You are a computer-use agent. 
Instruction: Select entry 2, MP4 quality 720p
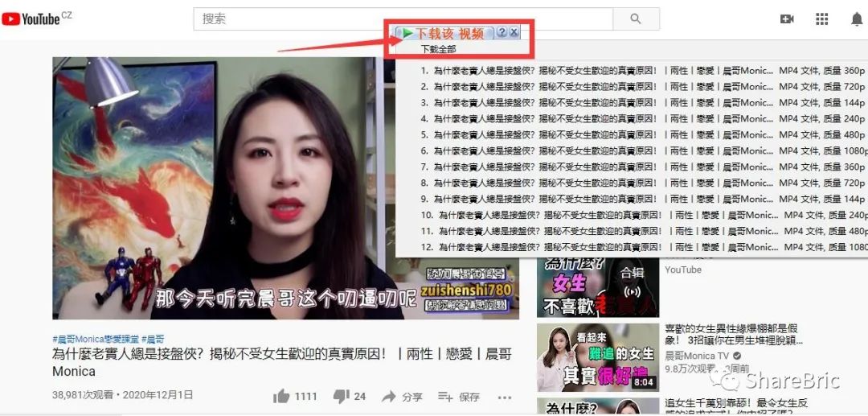pyautogui.click(x=643, y=87)
